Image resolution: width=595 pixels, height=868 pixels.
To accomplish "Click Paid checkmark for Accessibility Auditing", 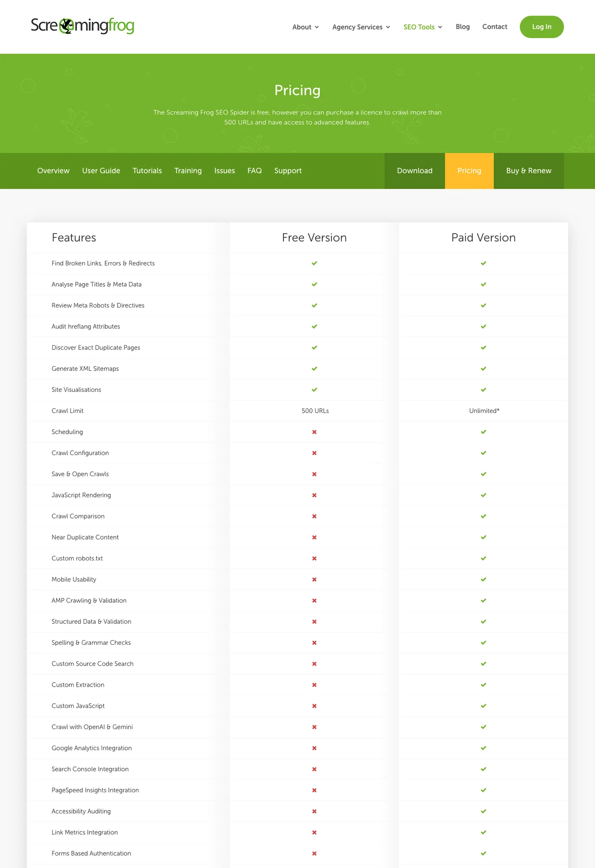I will click(483, 811).
